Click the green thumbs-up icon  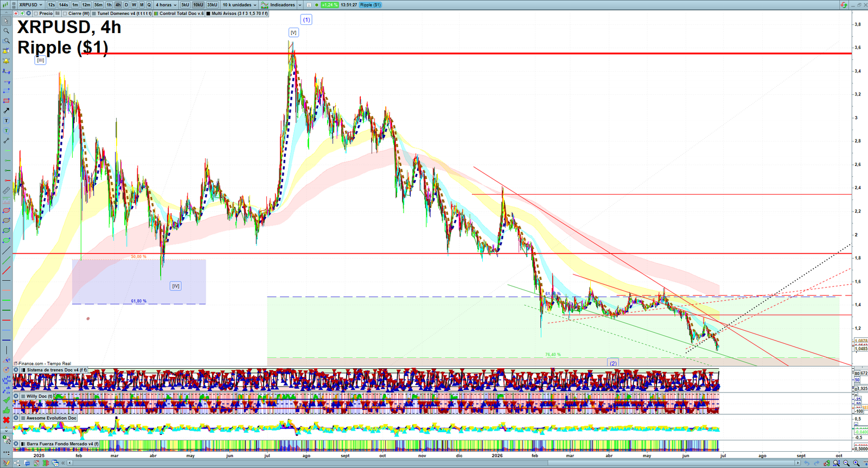pyautogui.click(x=7, y=410)
